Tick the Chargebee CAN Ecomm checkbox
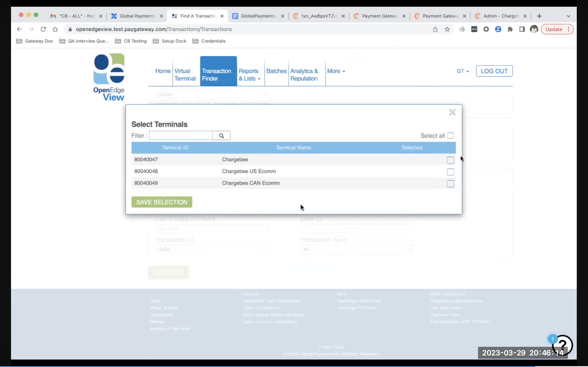Viewport: 588px width, 367px height. [450, 184]
